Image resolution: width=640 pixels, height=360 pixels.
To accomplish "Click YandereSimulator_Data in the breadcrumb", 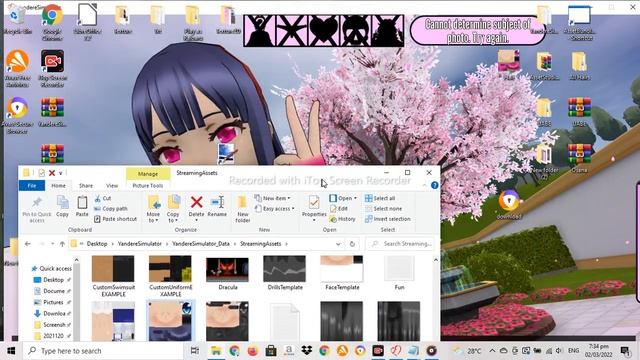I will pyautogui.click(x=201, y=244).
